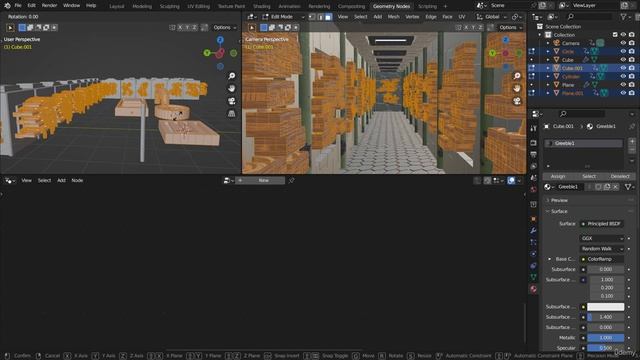Open the Output properties tab
Image resolution: width=640 pixels, height=360 pixels.
click(x=533, y=155)
